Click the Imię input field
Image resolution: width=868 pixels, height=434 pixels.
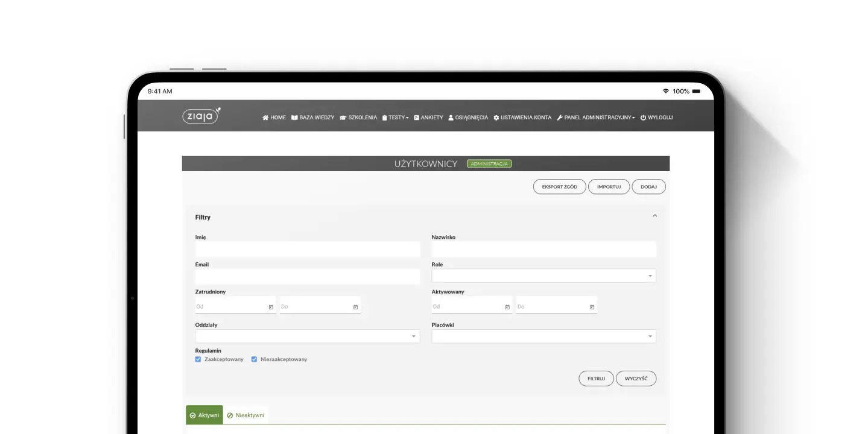tap(307, 249)
